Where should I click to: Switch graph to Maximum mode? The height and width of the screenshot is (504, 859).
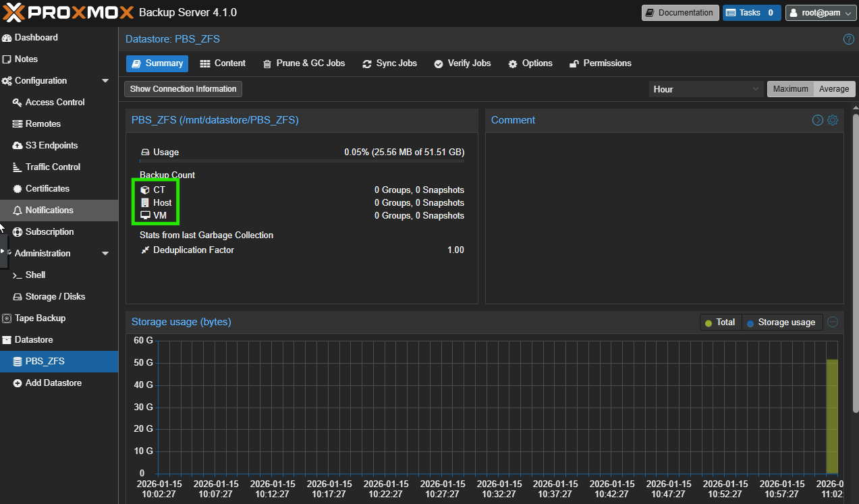[790, 89]
